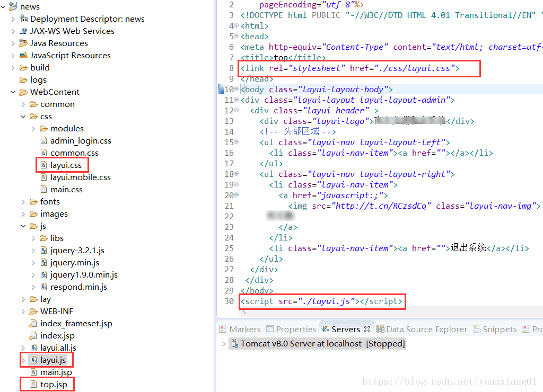This screenshot has height=392, width=543.
Task: Expand Deployment Descriptor: news node
Action: click(13, 19)
